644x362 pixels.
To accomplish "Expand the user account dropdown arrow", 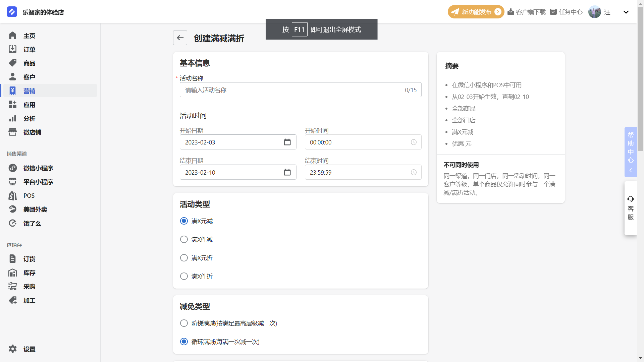I will pyautogui.click(x=626, y=12).
